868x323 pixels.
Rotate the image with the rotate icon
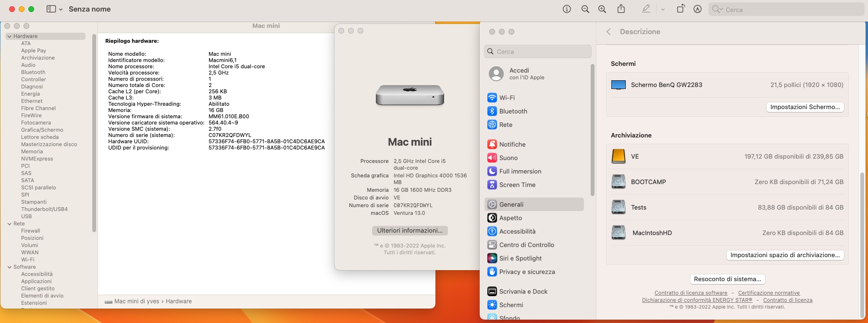(681, 9)
